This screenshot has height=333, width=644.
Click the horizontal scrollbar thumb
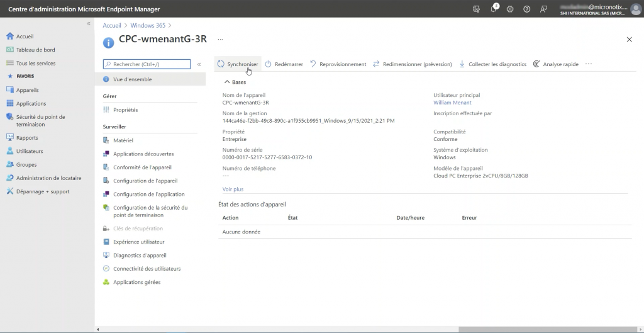[548, 329]
